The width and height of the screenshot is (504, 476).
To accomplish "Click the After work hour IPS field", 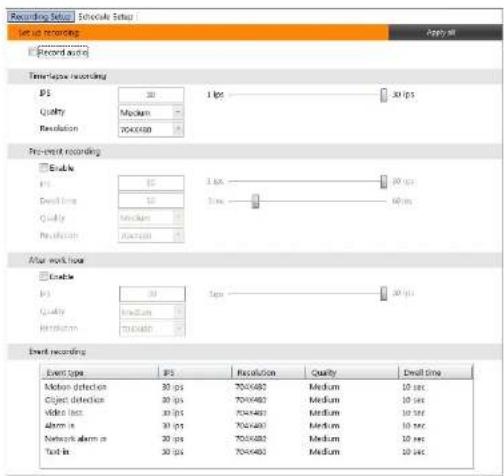I will click(x=152, y=294).
